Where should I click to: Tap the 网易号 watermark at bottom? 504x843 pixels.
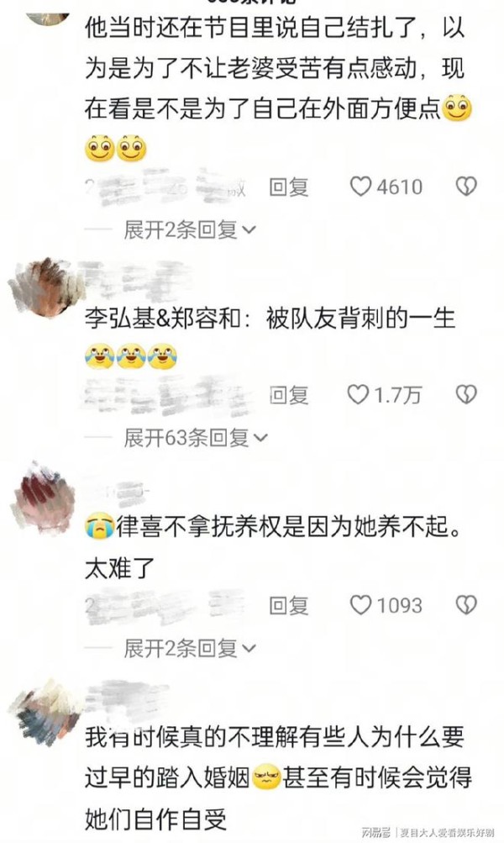click(375, 833)
